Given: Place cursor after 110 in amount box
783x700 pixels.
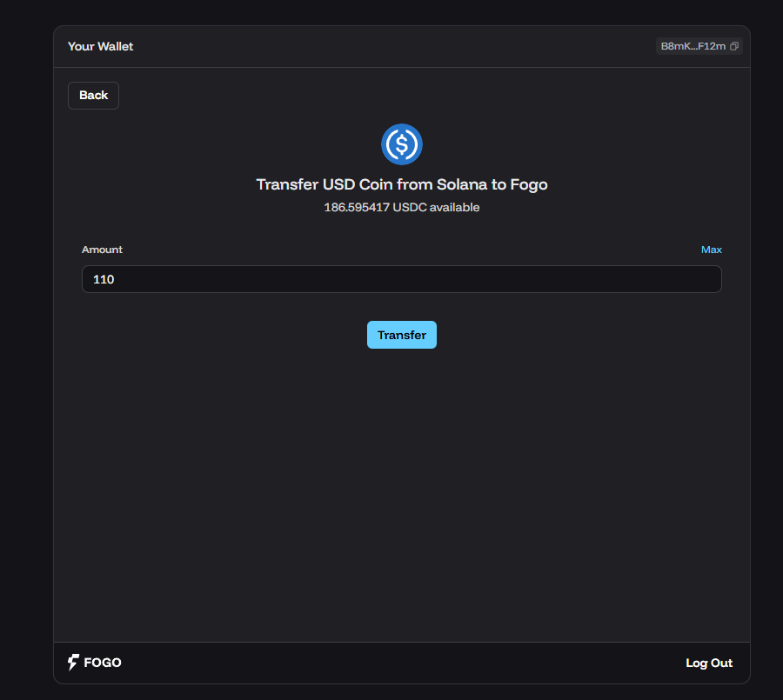Looking at the screenshot, I should coord(117,280).
